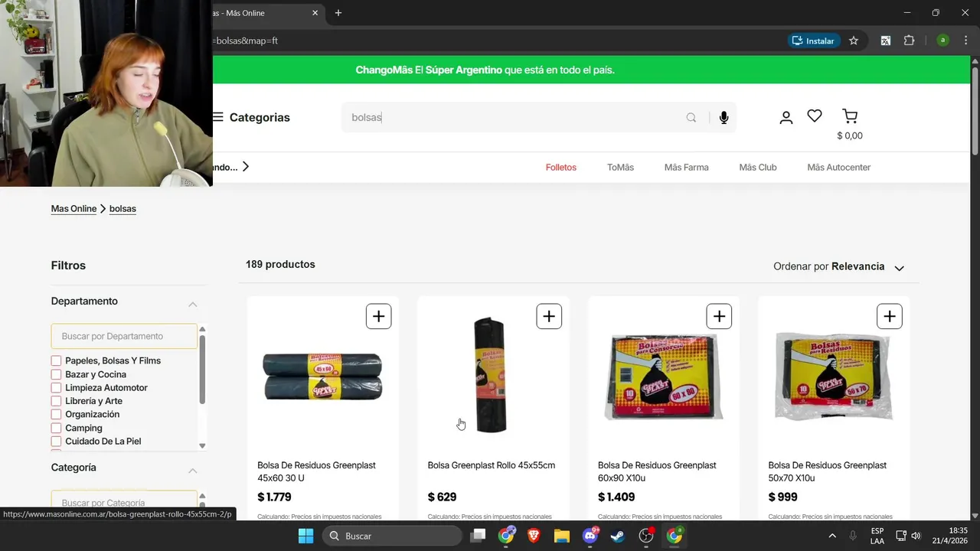Viewport: 980px width, 551px height.
Task: Open the ToMás menu item
Action: tap(620, 167)
